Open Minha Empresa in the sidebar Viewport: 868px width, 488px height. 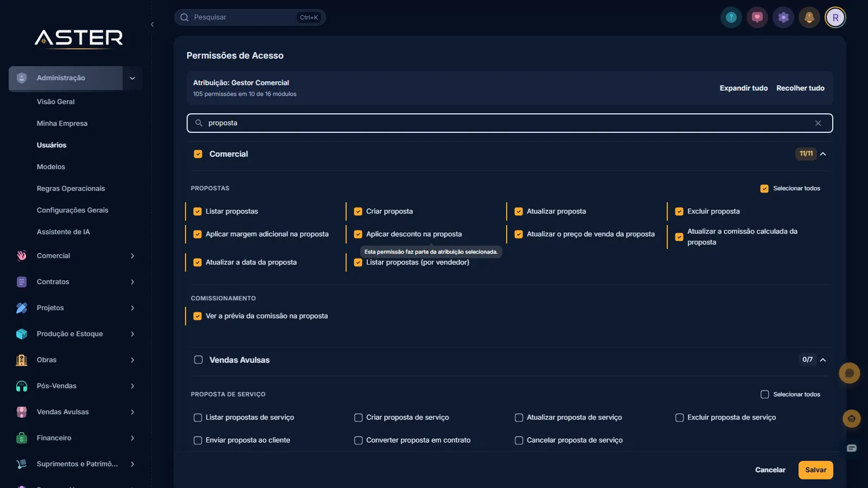pos(62,124)
